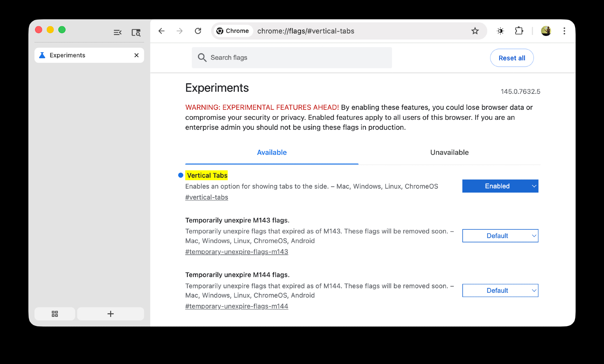Switch to the Unavailable tab

point(449,152)
